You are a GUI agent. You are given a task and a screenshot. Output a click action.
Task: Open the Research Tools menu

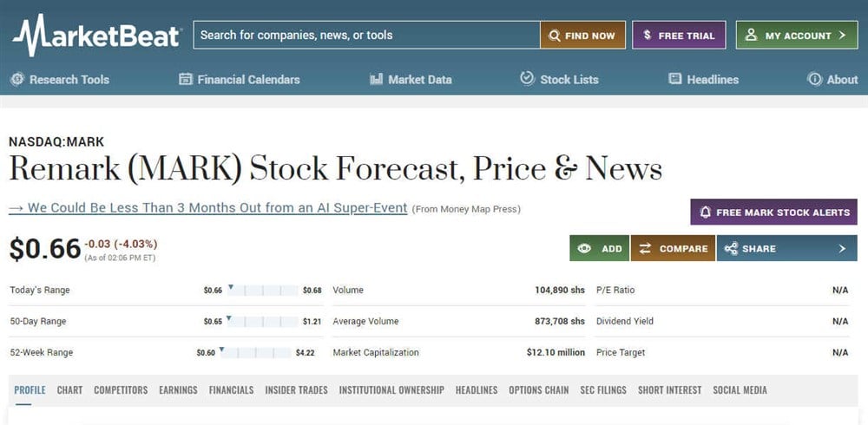click(69, 79)
